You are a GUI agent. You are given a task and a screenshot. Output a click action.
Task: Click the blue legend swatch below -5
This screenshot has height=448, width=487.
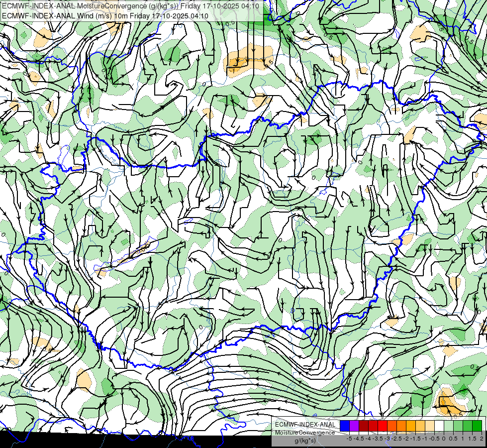[345, 426]
